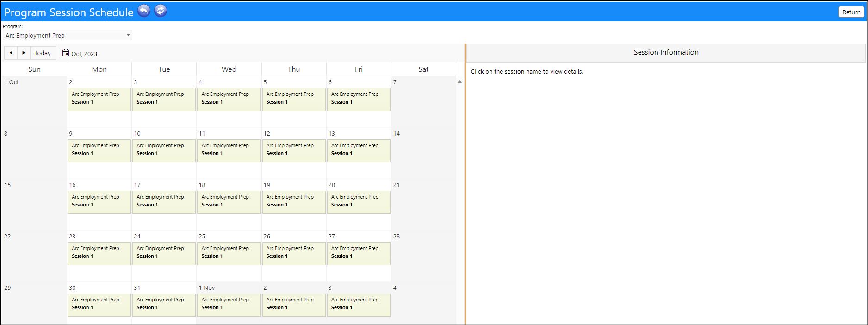This screenshot has height=325, width=868.
Task: Click day number 8
Action: tap(6, 133)
